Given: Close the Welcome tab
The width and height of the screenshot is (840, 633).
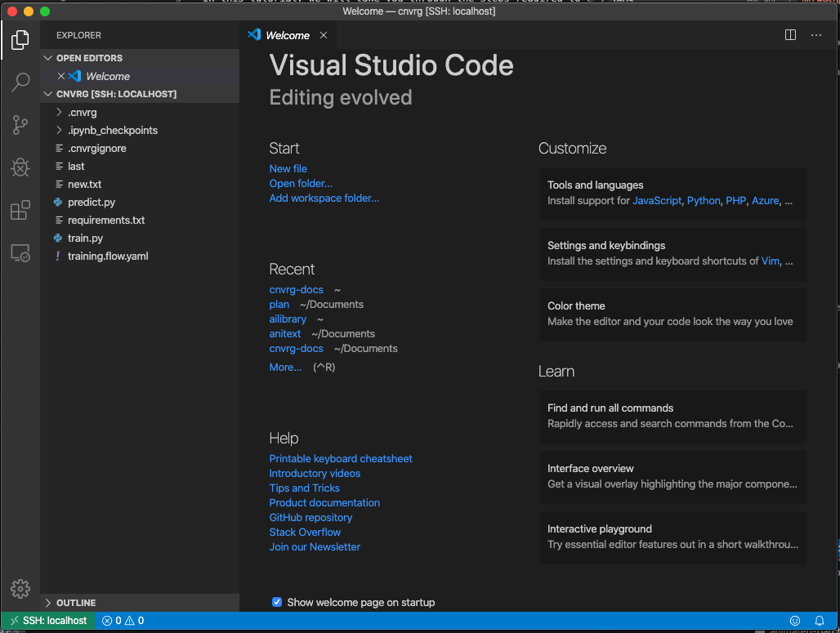Looking at the screenshot, I should point(324,35).
